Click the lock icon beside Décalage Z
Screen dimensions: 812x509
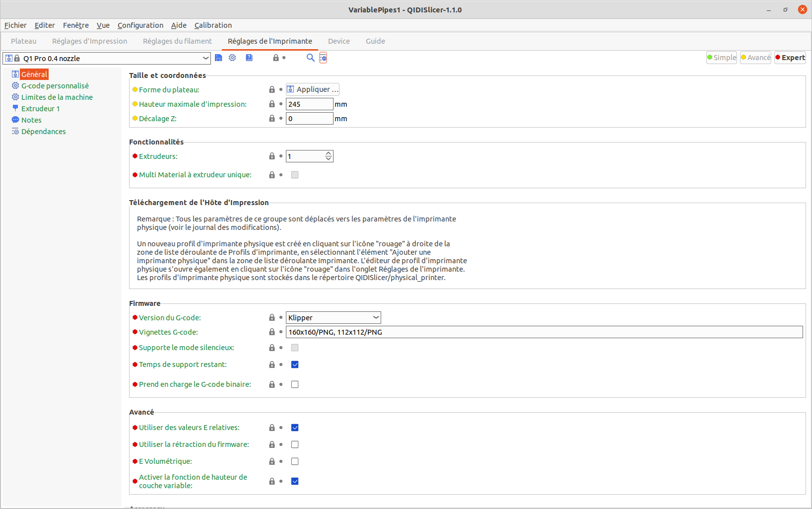point(272,119)
